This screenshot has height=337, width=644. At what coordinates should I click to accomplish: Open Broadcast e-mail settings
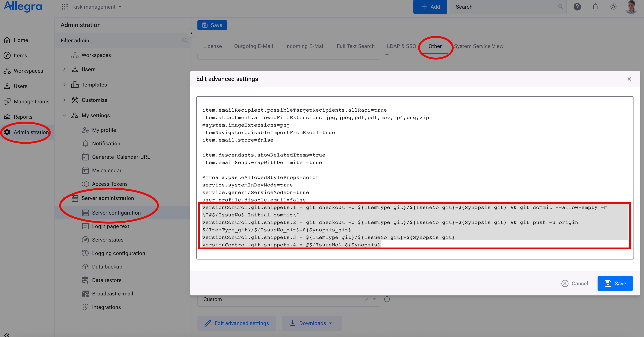tap(113, 294)
